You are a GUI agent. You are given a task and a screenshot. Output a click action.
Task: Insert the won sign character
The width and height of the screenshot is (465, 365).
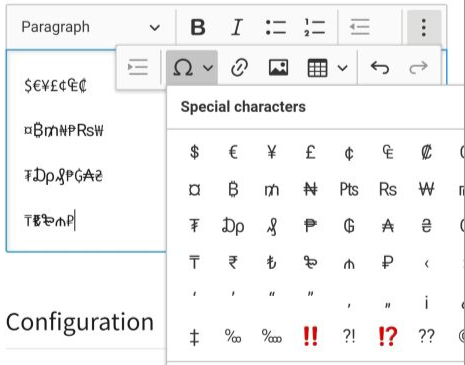point(426,190)
